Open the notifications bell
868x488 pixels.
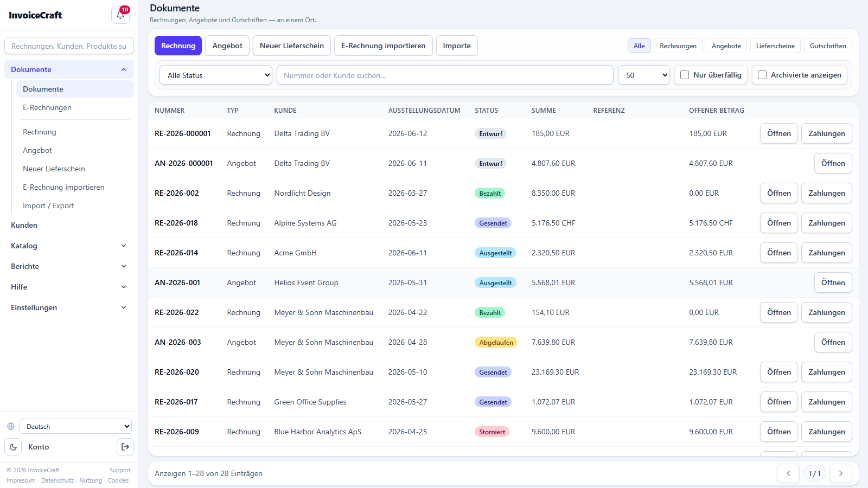click(120, 15)
